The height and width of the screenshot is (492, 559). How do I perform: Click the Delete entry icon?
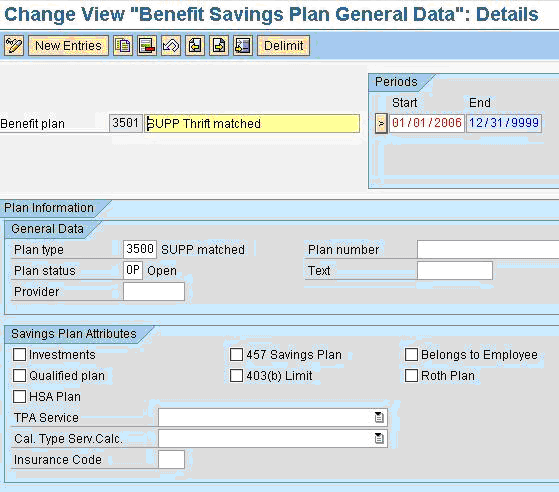click(147, 46)
